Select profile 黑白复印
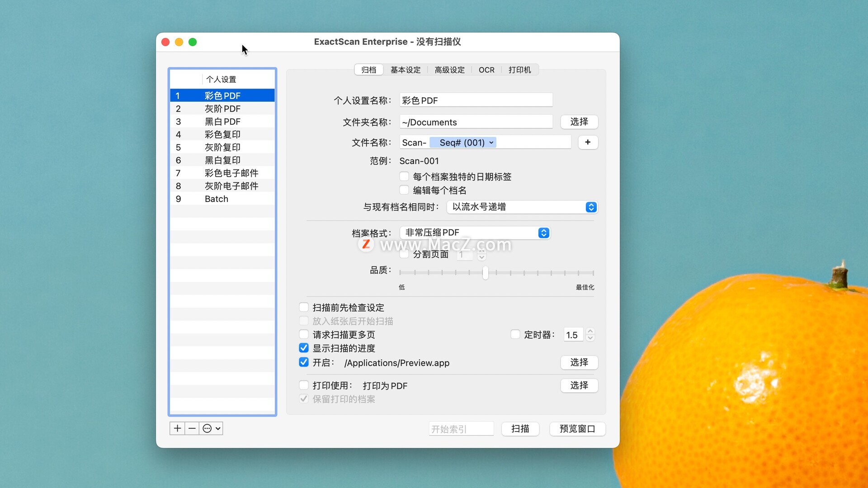 pyautogui.click(x=222, y=160)
